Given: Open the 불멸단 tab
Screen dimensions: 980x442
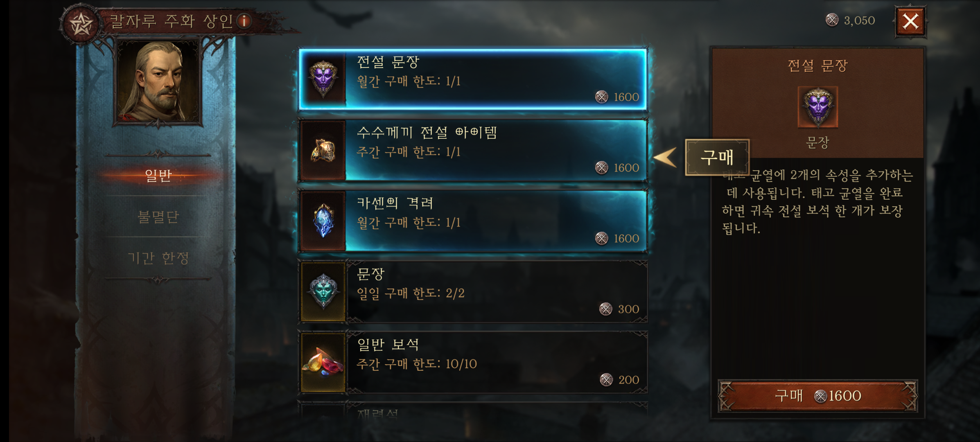Looking at the screenshot, I should tap(158, 217).
